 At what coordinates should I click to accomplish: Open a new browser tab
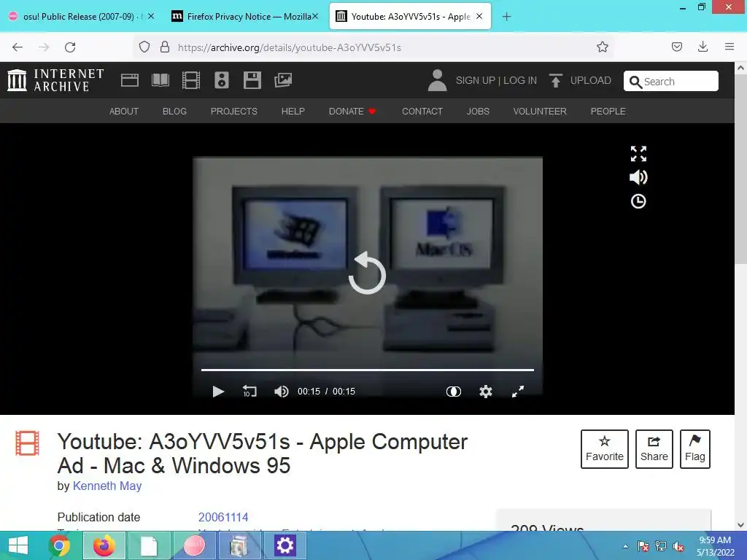(506, 17)
